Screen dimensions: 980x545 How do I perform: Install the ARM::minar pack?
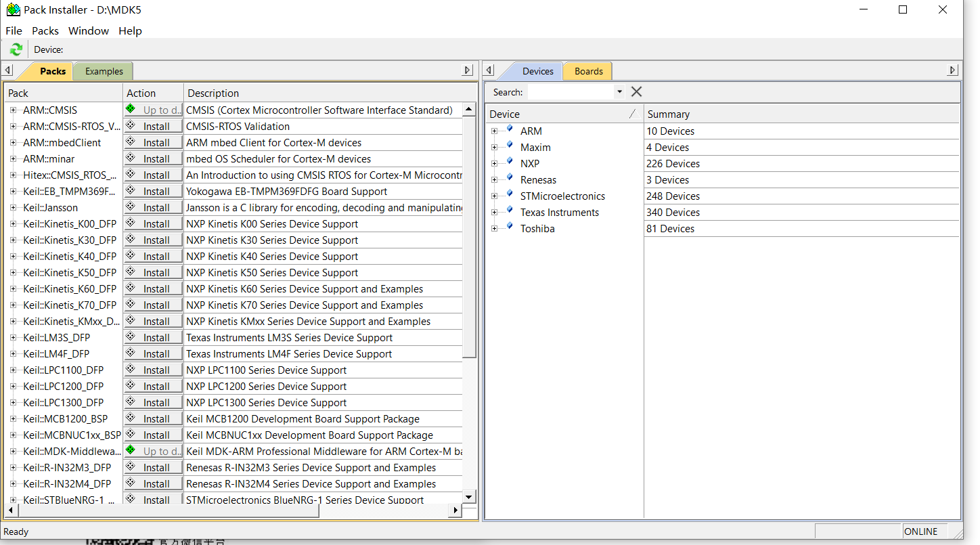coord(154,158)
